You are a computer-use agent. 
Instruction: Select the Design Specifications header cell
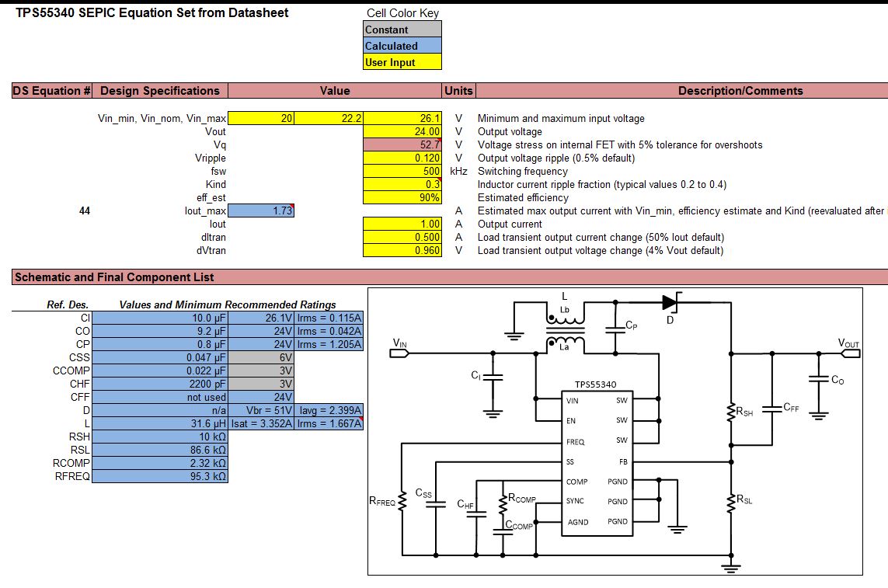click(x=160, y=91)
